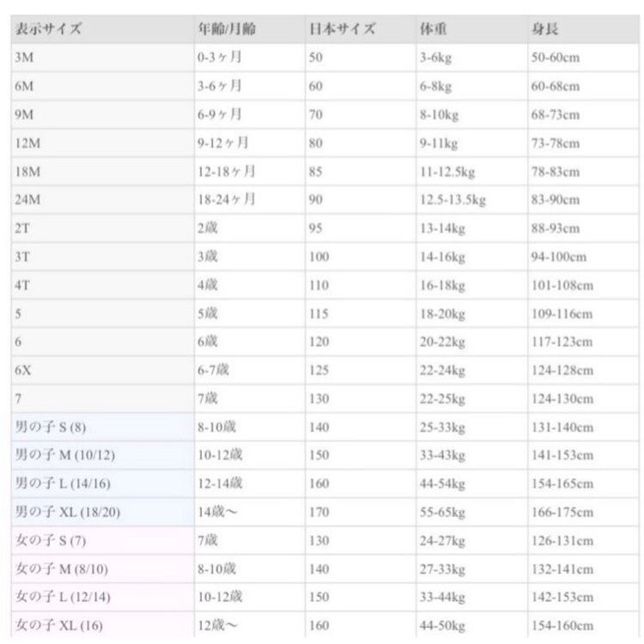Select the 2T size row label

coord(23,228)
